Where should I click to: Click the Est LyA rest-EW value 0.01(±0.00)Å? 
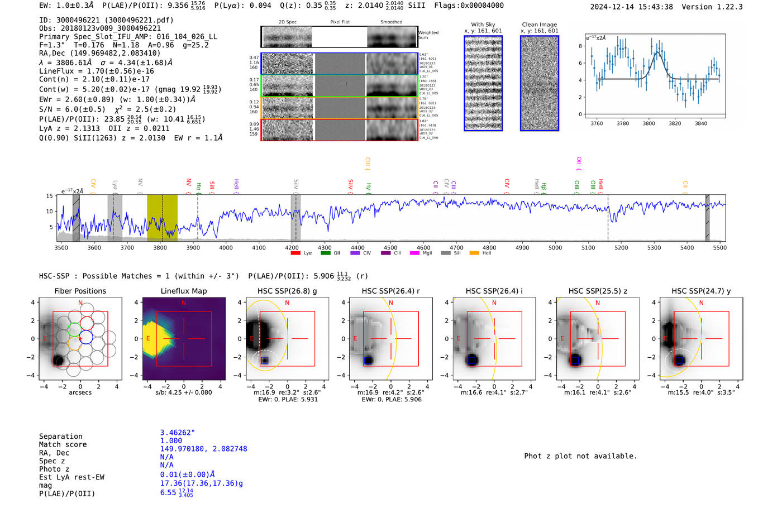(x=188, y=475)
